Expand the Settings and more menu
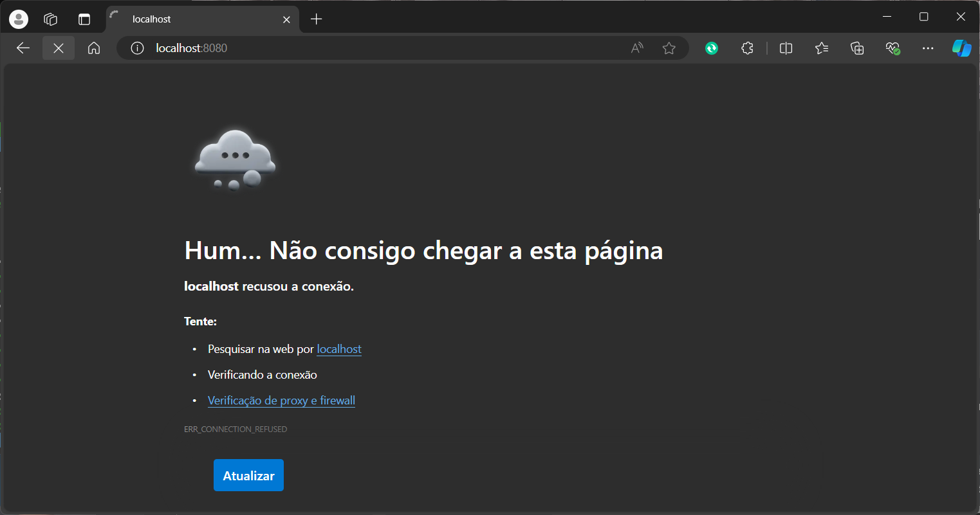980x515 pixels. [x=927, y=48]
